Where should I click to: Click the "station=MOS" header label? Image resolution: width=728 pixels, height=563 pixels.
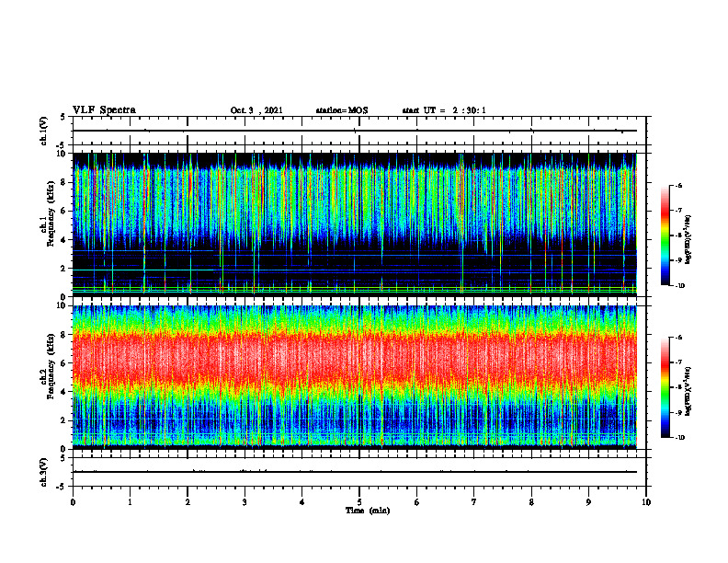(x=342, y=110)
